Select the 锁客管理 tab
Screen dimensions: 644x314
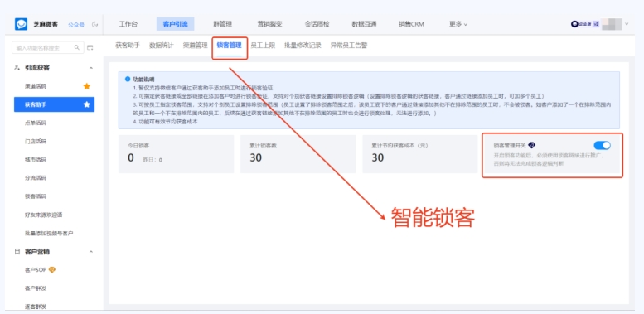[230, 46]
